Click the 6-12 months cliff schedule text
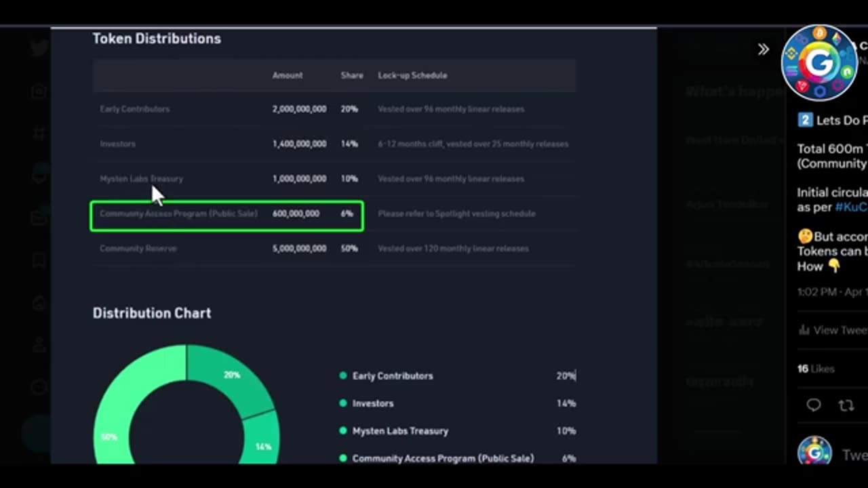The width and height of the screenshot is (868, 488). 473,144
